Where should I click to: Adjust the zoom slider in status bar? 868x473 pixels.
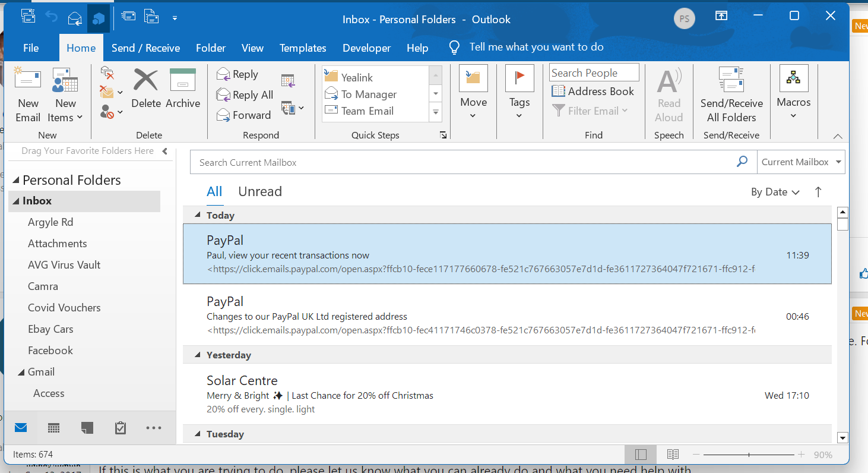pyautogui.click(x=749, y=455)
